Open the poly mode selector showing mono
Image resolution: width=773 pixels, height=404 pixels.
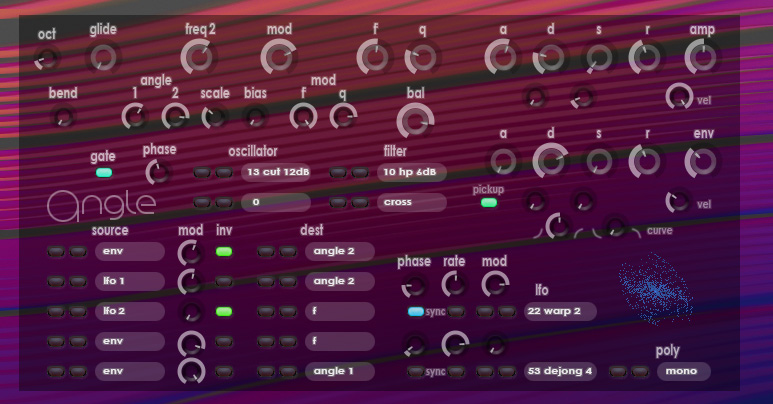click(x=684, y=371)
